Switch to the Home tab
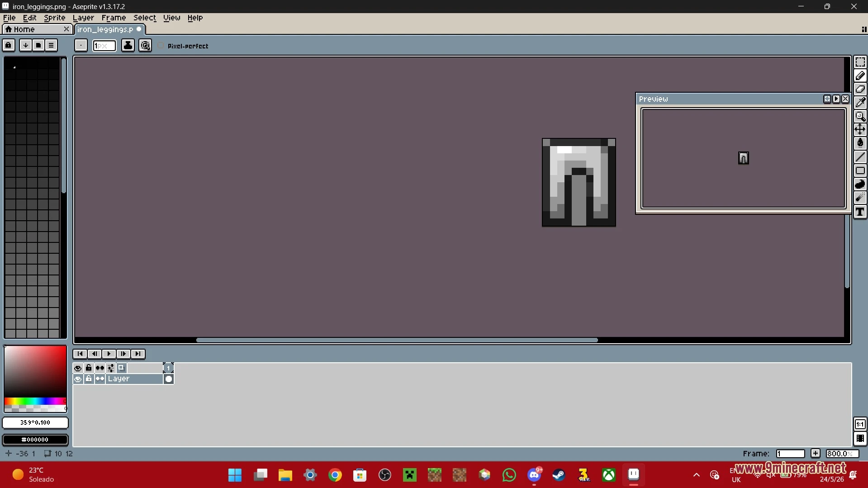The width and height of the screenshot is (868, 488). point(36,29)
